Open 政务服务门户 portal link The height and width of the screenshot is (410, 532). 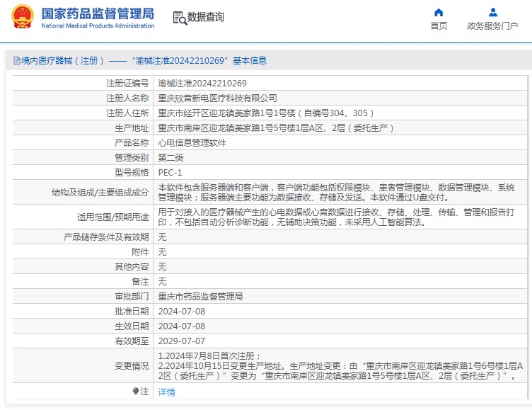pos(492,25)
